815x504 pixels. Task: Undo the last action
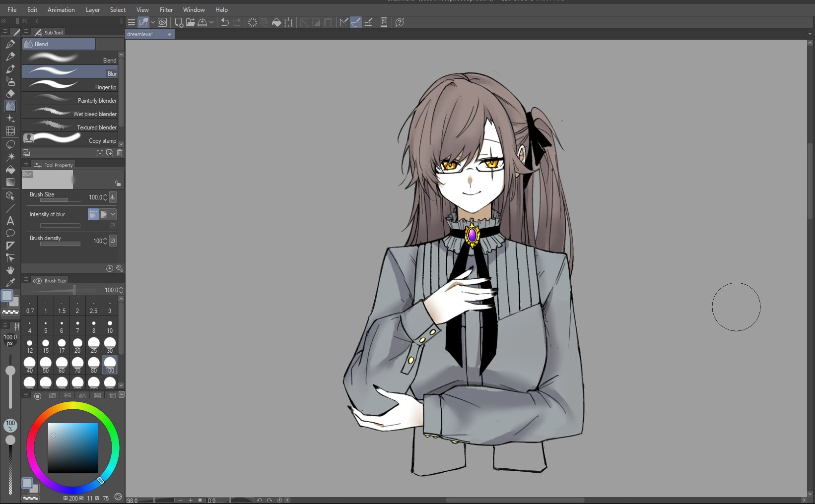(x=225, y=22)
